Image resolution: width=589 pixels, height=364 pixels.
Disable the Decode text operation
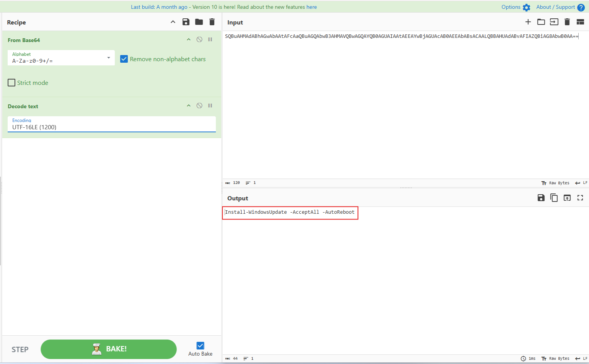pyautogui.click(x=199, y=106)
